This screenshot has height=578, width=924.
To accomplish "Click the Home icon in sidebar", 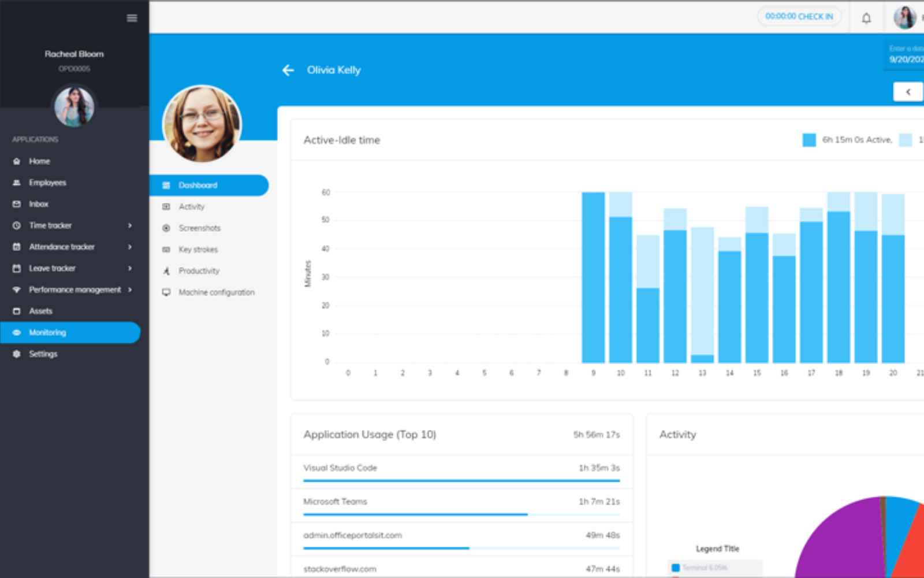I will (x=17, y=161).
